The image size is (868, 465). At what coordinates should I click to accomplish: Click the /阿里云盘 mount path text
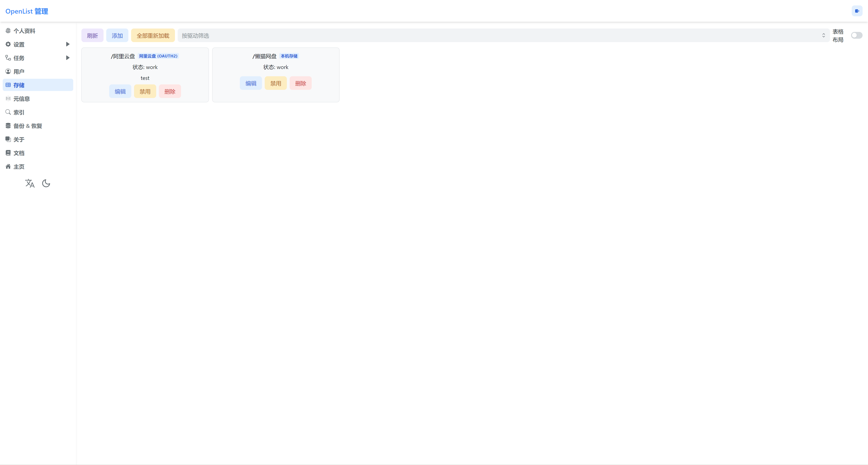(x=123, y=56)
